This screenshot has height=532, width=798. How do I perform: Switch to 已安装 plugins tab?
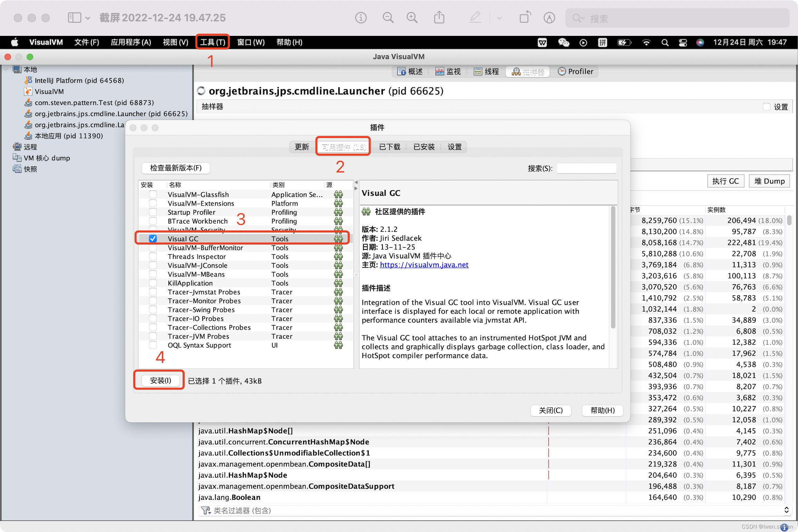pyautogui.click(x=424, y=147)
